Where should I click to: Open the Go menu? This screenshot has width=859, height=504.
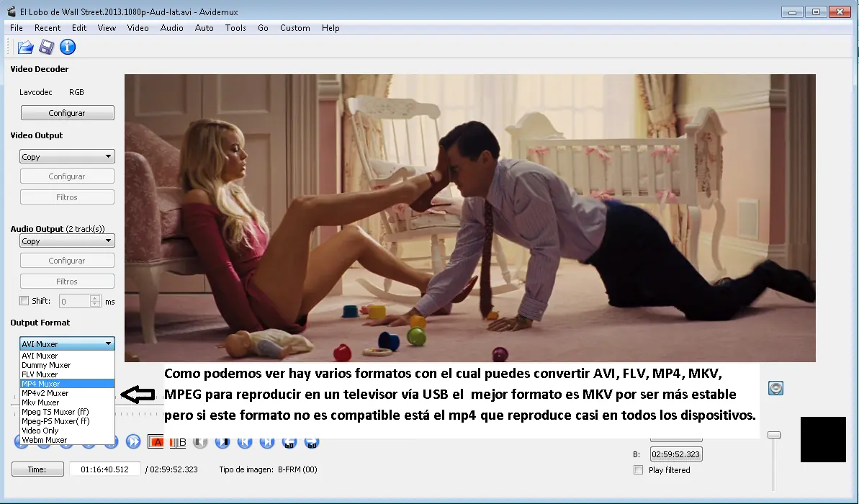(263, 28)
